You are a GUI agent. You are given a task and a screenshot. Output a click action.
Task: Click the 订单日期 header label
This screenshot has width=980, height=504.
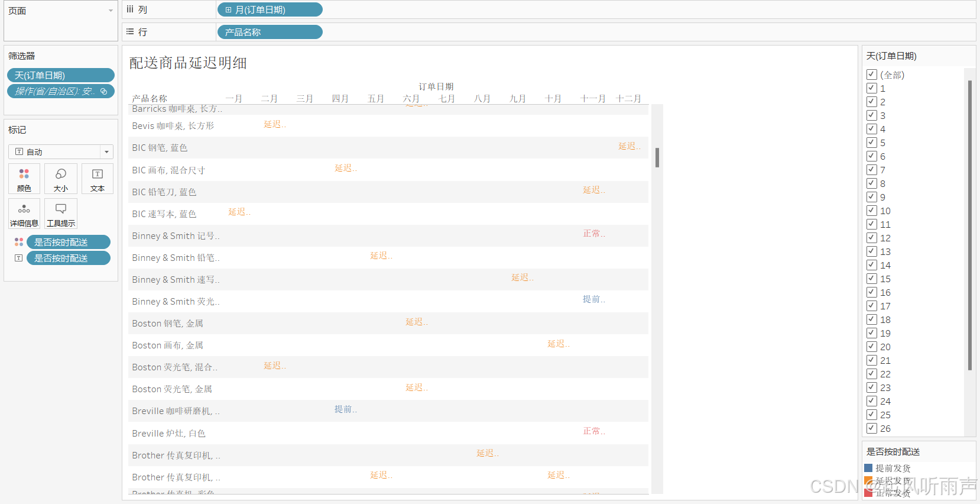(436, 86)
